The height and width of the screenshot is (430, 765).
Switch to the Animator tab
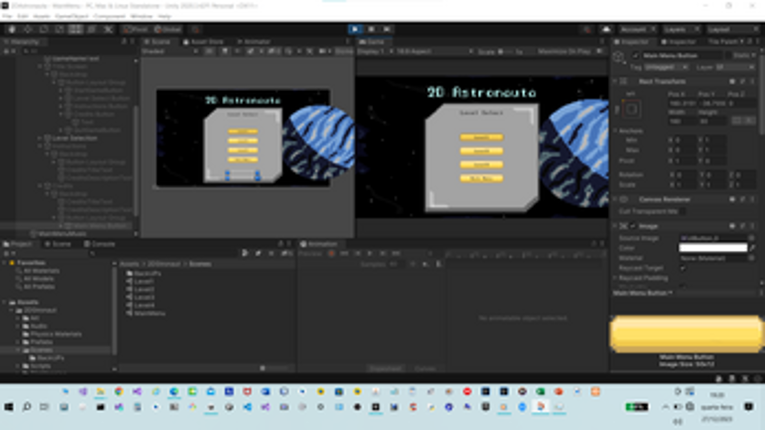click(254, 42)
